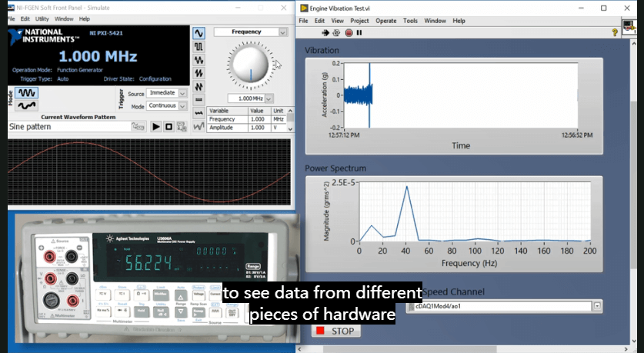The width and height of the screenshot is (644, 353).
Task: Click the 1.000 MHz value field under knob
Action: click(x=246, y=98)
